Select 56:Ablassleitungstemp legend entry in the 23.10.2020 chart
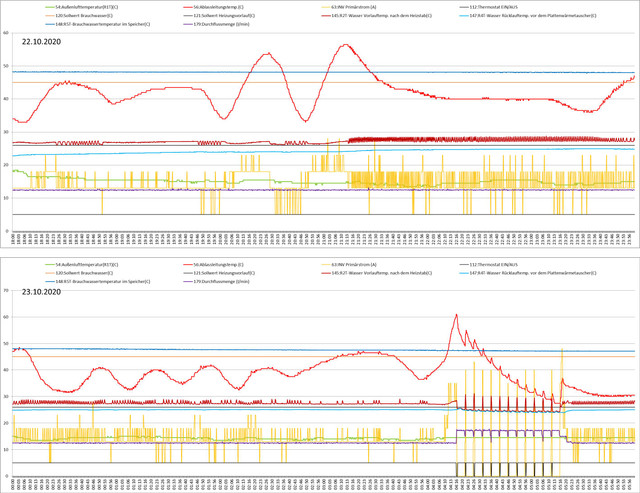This screenshot has height=493, width=640. pyautogui.click(x=213, y=264)
